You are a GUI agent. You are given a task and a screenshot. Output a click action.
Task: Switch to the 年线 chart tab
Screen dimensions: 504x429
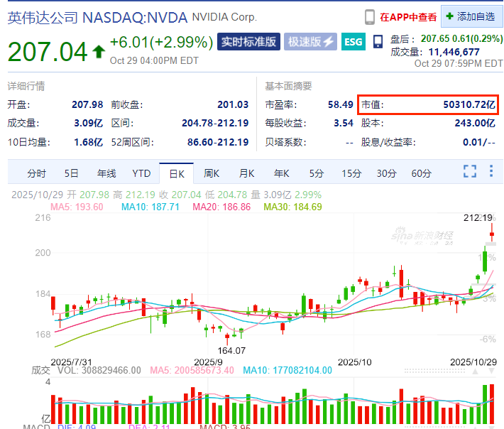[106, 173]
